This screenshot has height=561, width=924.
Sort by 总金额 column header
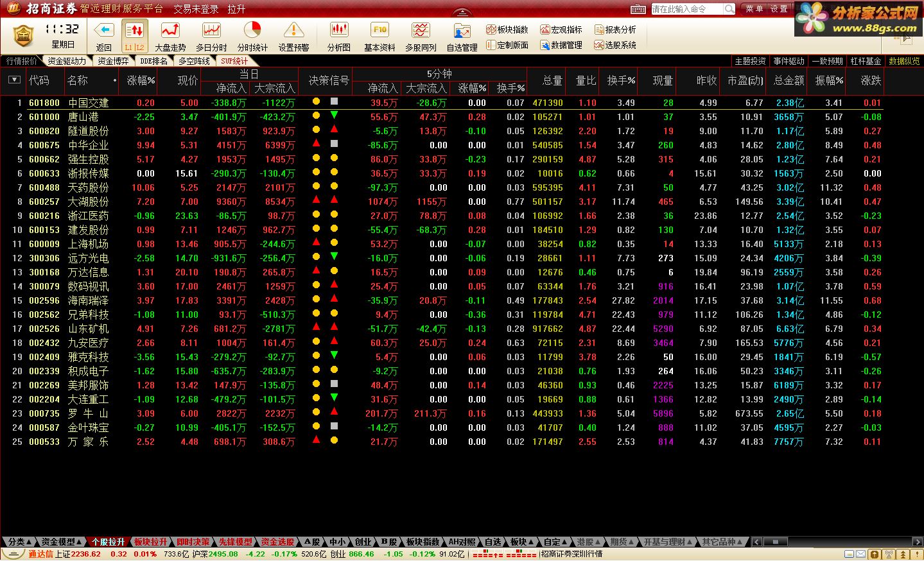point(789,80)
